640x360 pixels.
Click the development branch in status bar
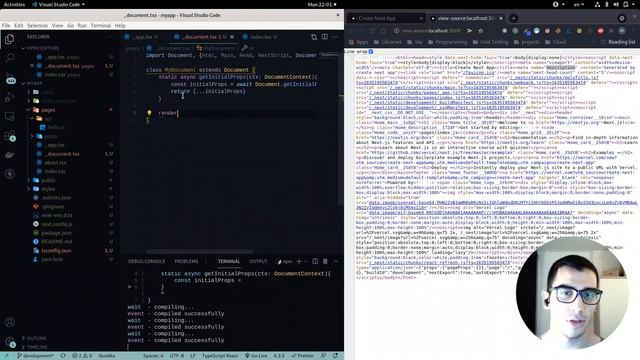click(x=35, y=356)
